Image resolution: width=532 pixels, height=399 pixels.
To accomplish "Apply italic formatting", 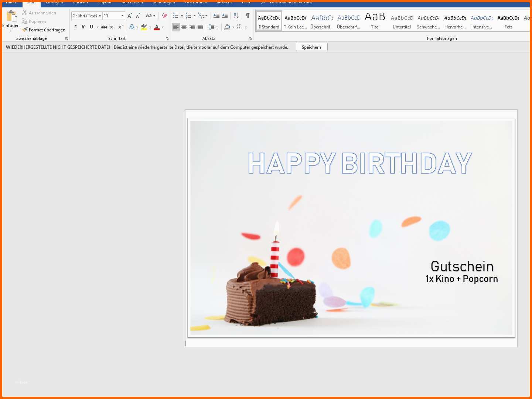I will click(83, 27).
